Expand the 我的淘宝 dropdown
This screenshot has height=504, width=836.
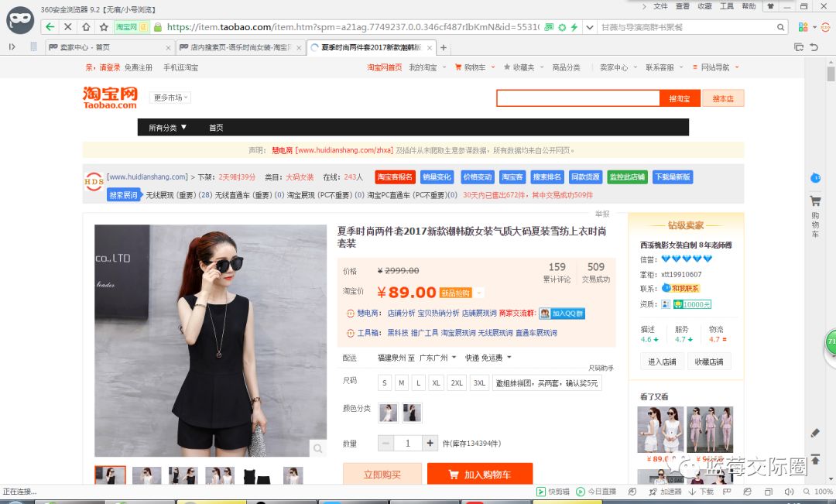tap(427, 67)
